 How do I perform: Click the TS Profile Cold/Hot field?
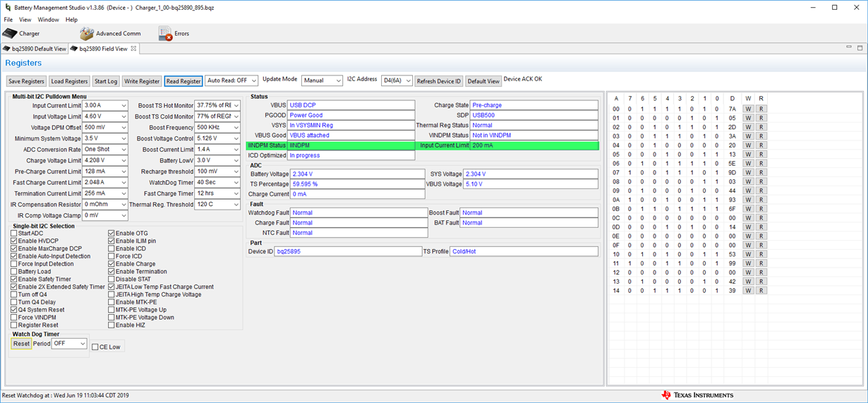[x=524, y=251]
